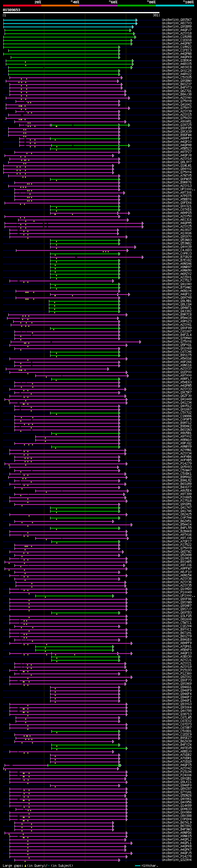Screen dimensions: 197x868
Task: Click the cyan 100char scale marker
Action: pos(137,866)
